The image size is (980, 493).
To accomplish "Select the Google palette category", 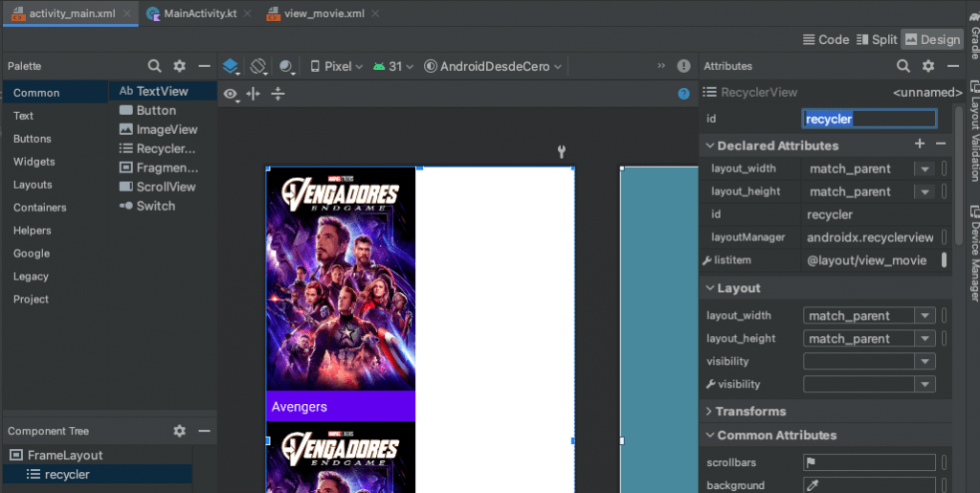I will click(56, 253).
